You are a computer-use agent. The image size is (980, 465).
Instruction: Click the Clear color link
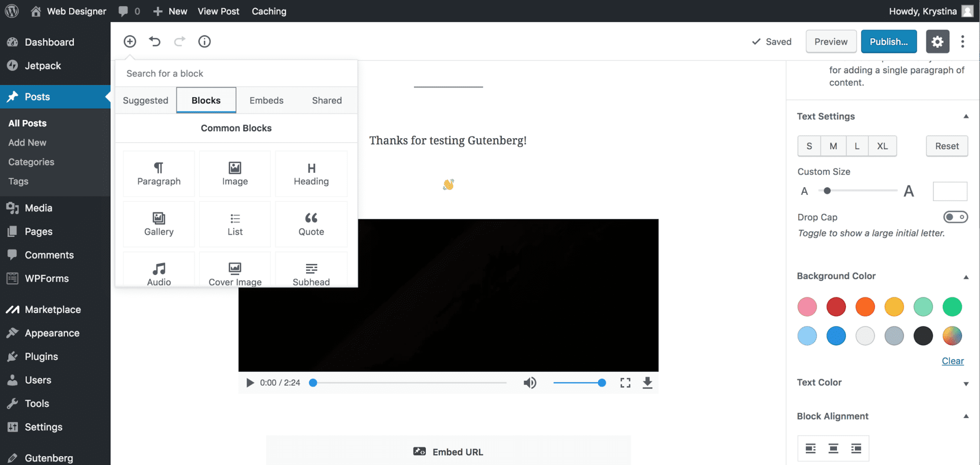[952, 361]
